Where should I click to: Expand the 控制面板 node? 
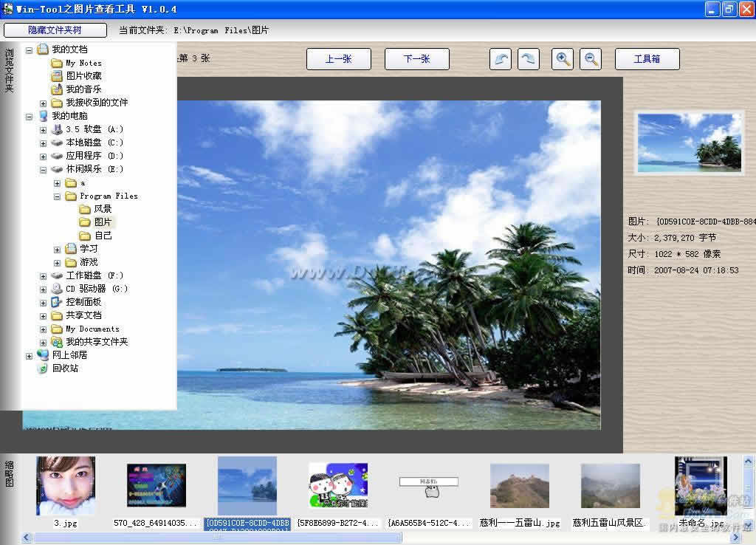tap(43, 303)
